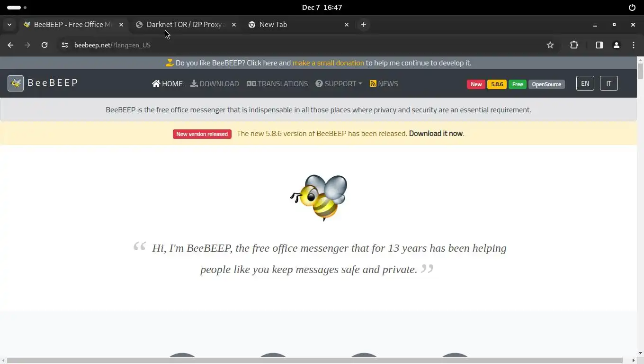Expand the tab search dropdown arrow
Screen dimensions: 644x364
(x=9, y=25)
